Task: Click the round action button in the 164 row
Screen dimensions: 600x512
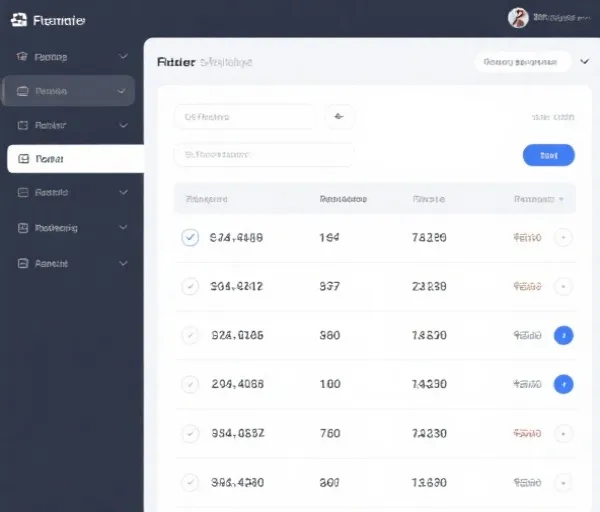Action: point(563,238)
